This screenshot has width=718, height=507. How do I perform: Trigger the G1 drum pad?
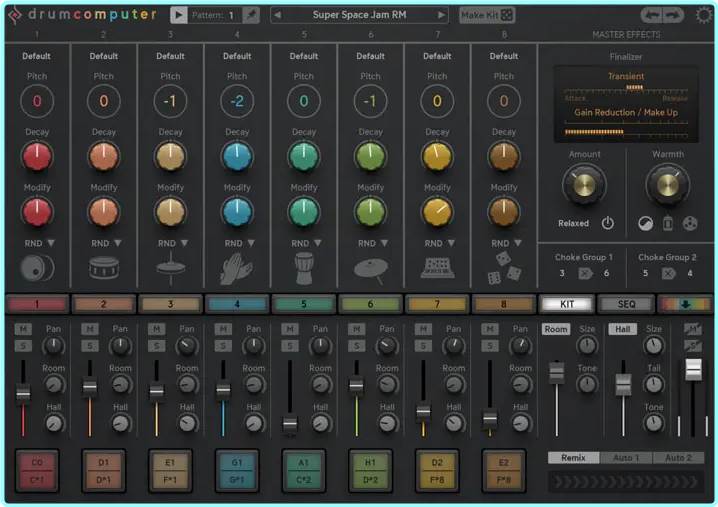(x=237, y=471)
